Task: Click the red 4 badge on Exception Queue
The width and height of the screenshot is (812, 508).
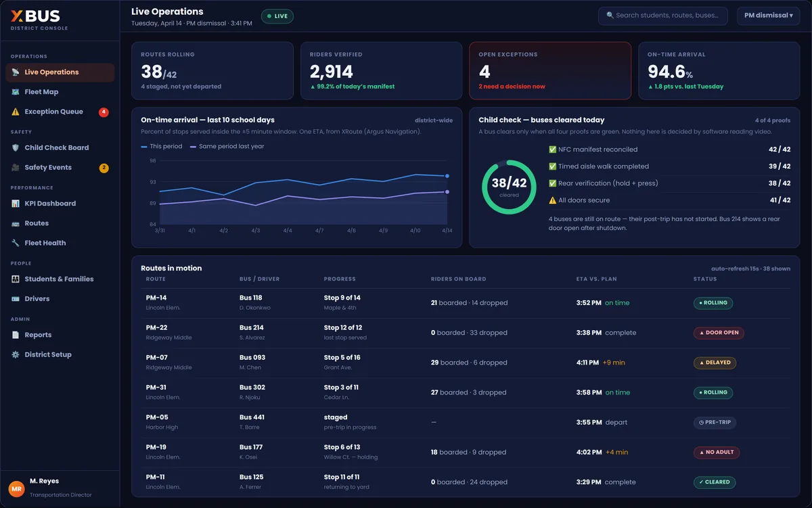Action: 104,112
